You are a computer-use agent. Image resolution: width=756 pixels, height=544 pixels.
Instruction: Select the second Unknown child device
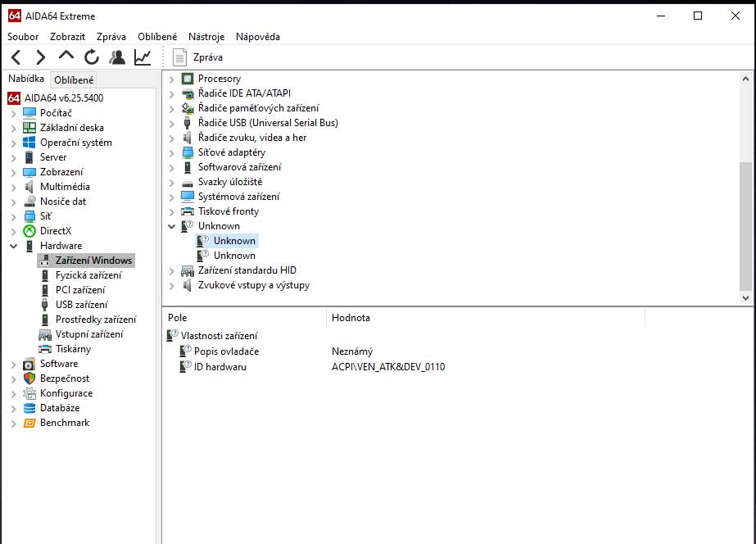point(234,256)
